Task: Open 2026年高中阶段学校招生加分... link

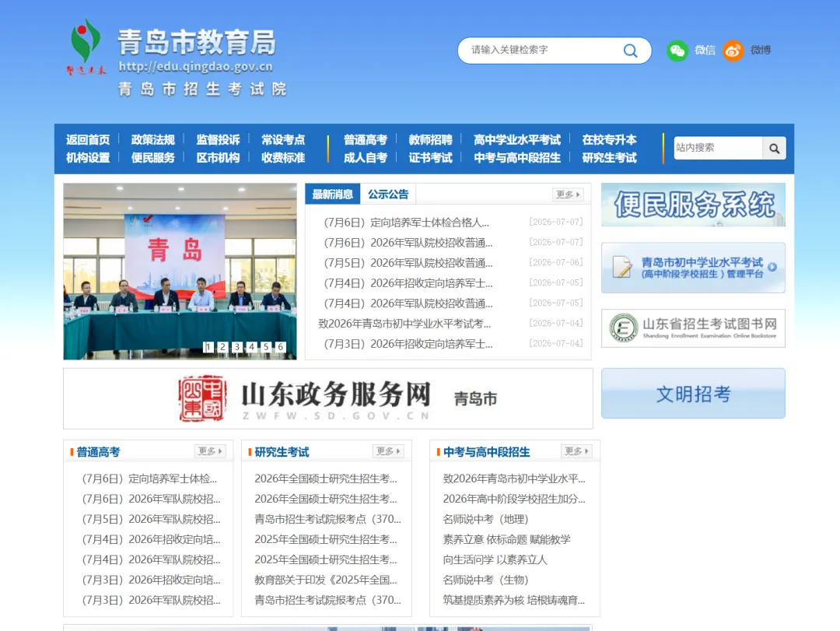Action: [x=514, y=499]
